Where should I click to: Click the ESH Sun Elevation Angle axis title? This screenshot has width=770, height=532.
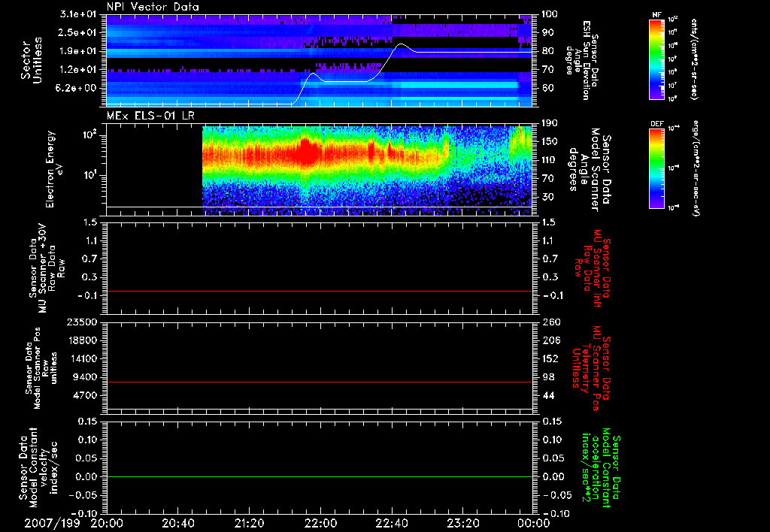click(x=582, y=60)
